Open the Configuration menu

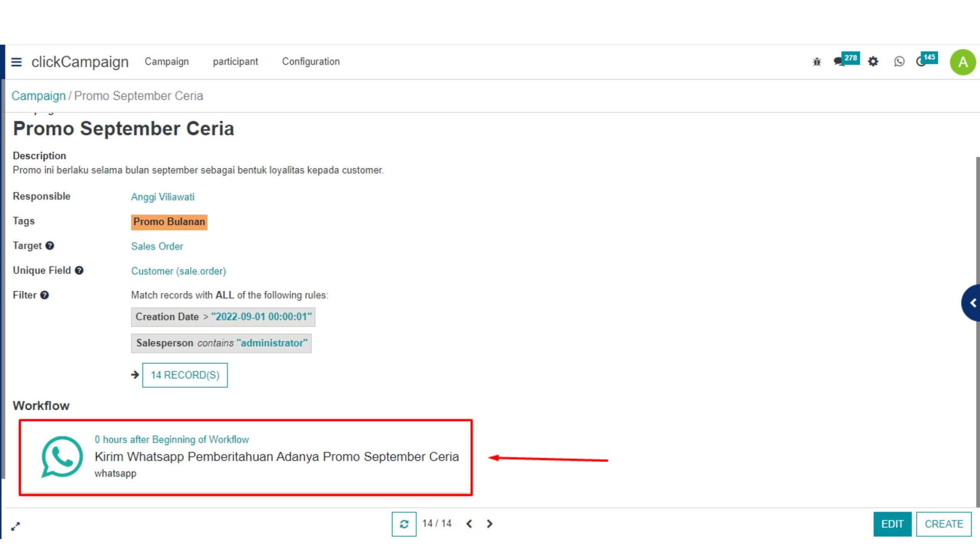pos(311,62)
